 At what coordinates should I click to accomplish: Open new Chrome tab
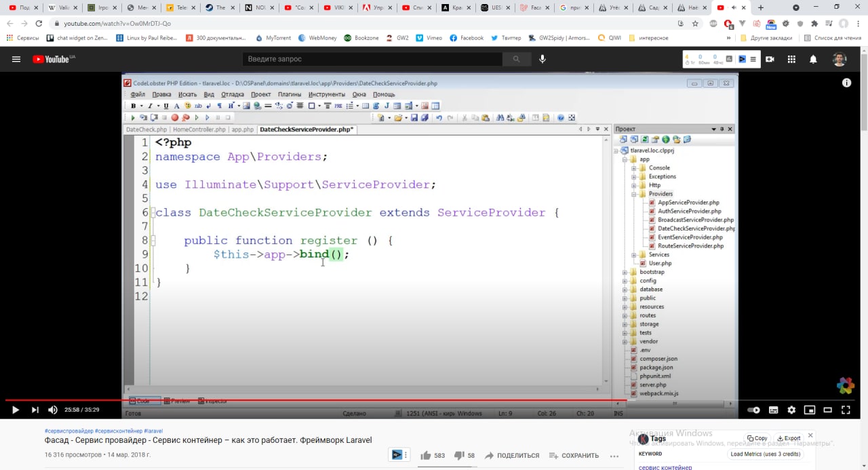(x=760, y=7)
